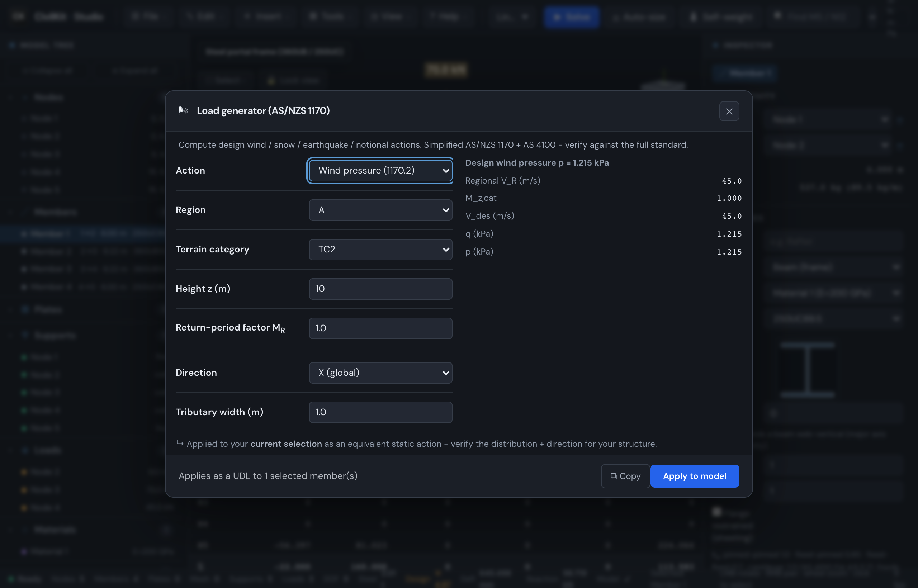Focus the Tributary width (m) input field

380,412
